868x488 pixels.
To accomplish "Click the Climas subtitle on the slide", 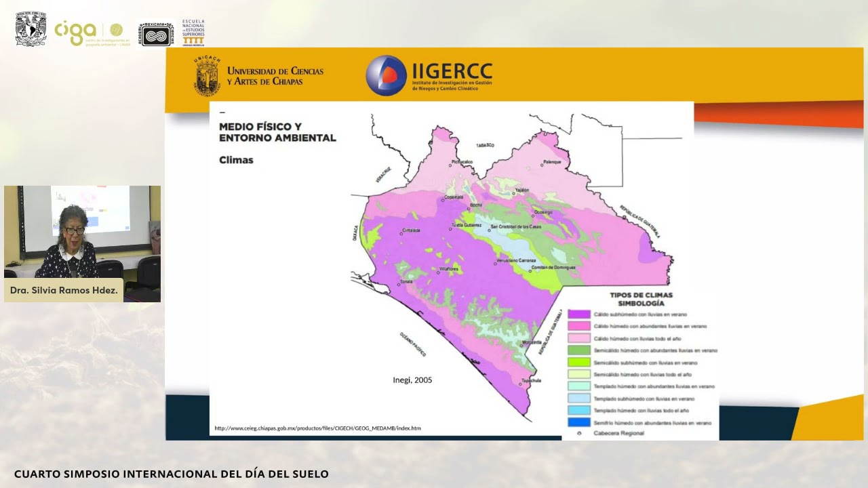I will 236,160.
